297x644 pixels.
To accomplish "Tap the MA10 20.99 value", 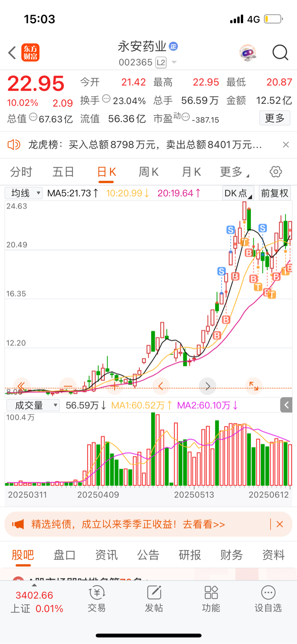I will click(128, 193).
